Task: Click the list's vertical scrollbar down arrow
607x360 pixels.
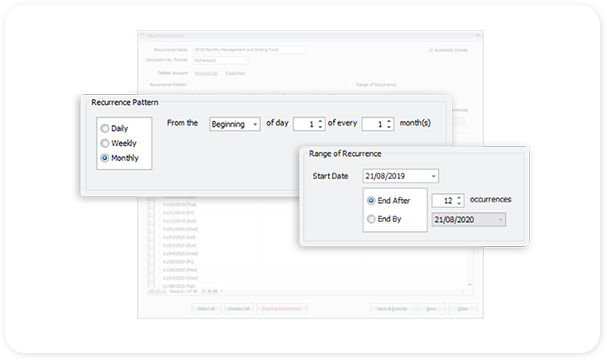Action: tap(470, 285)
